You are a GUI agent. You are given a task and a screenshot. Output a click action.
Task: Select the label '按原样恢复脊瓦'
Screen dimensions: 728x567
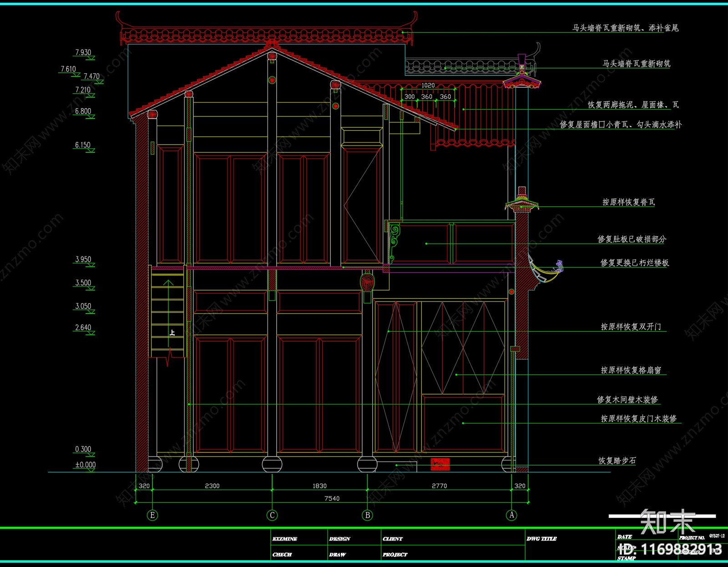click(628, 202)
